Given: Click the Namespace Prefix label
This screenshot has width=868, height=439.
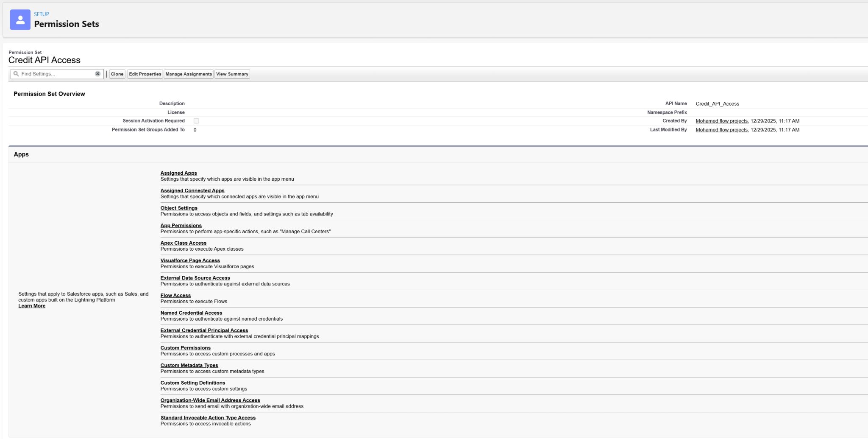Looking at the screenshot, I should point(667,112).
